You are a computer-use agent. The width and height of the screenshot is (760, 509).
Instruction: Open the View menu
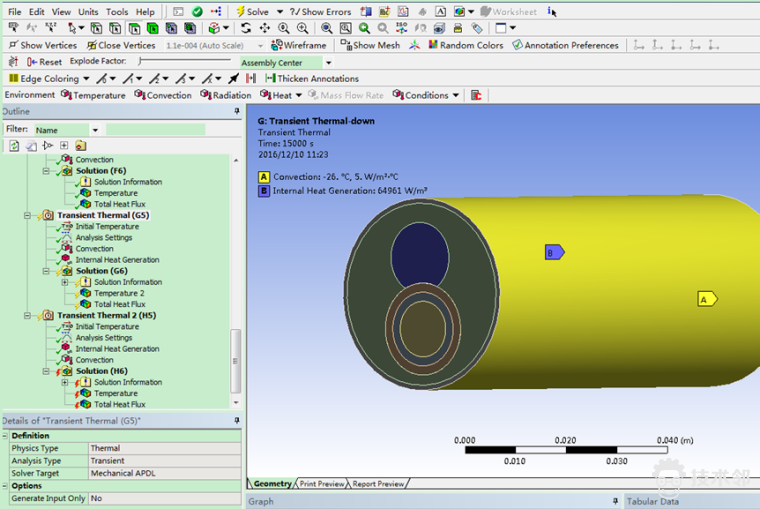point(61,12)
